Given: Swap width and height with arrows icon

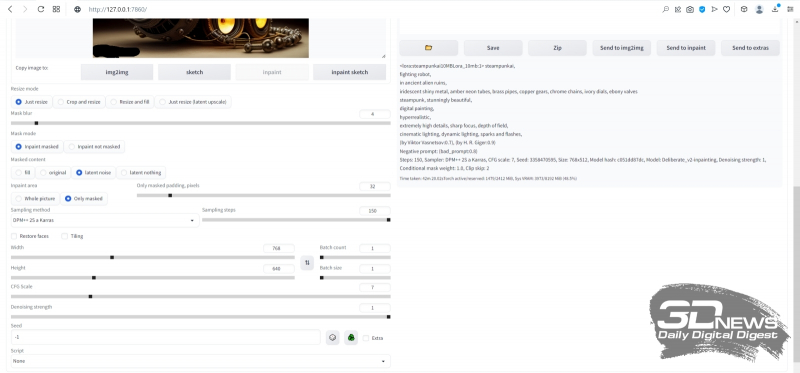Looking at the screenshot, I should click(x=307, y=263).
